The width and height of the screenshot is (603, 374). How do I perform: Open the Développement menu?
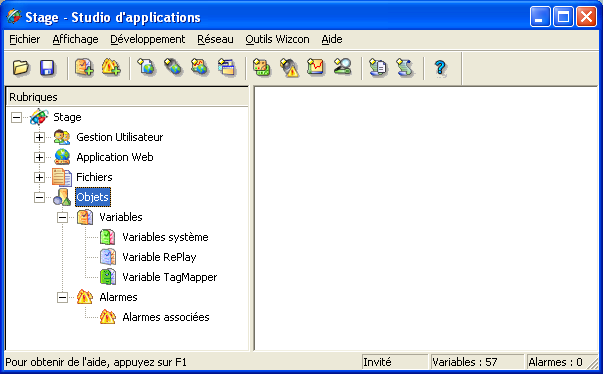point(147,39)
